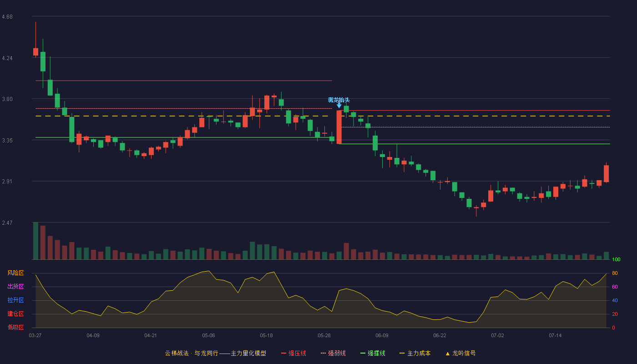Select the 低吸区 zone label

[x=15, y=327]
